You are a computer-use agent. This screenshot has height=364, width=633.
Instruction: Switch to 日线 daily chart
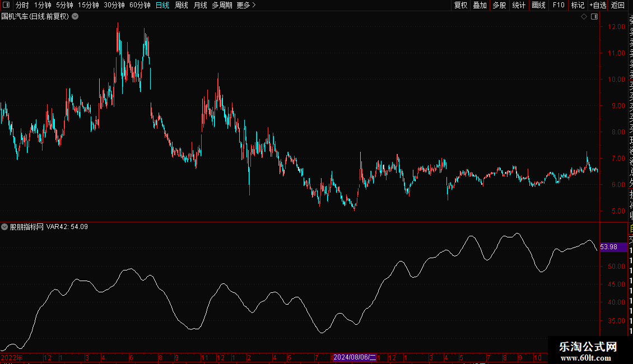[162, 5]
